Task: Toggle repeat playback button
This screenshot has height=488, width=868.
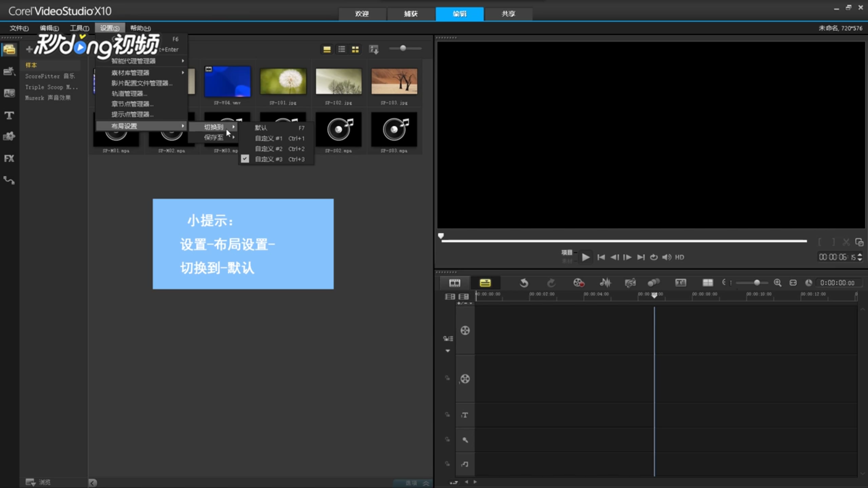Action: click(x=653, y=257)
